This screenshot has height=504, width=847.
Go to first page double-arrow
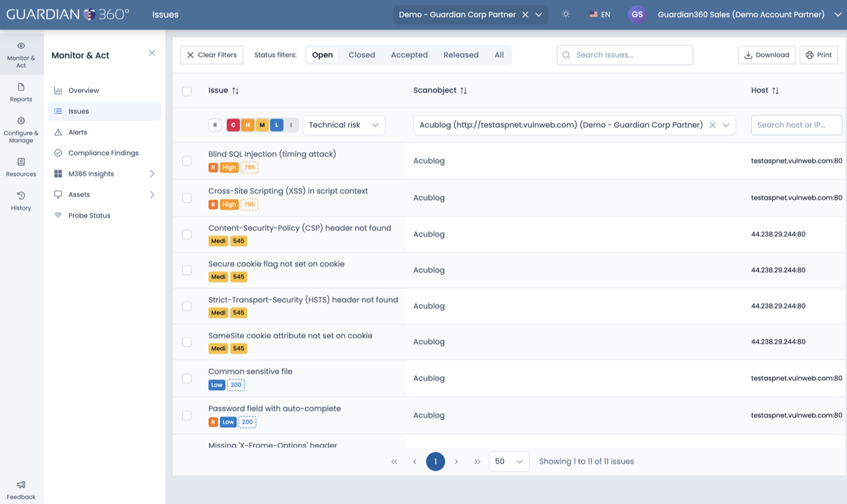click(394, 462)
